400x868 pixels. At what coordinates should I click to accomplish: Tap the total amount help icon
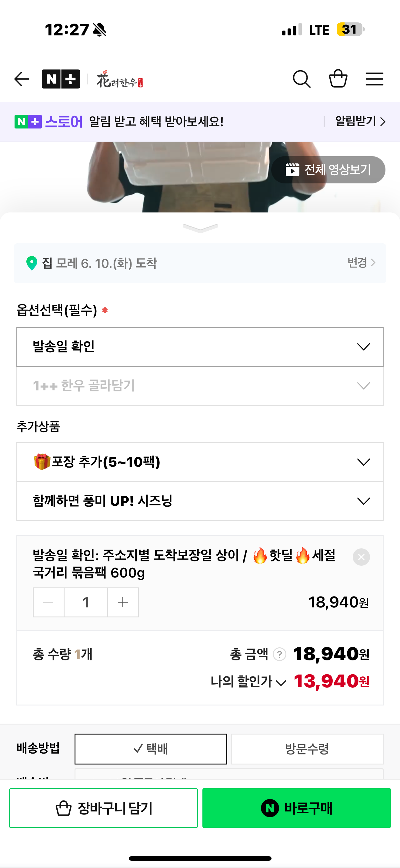280,654
